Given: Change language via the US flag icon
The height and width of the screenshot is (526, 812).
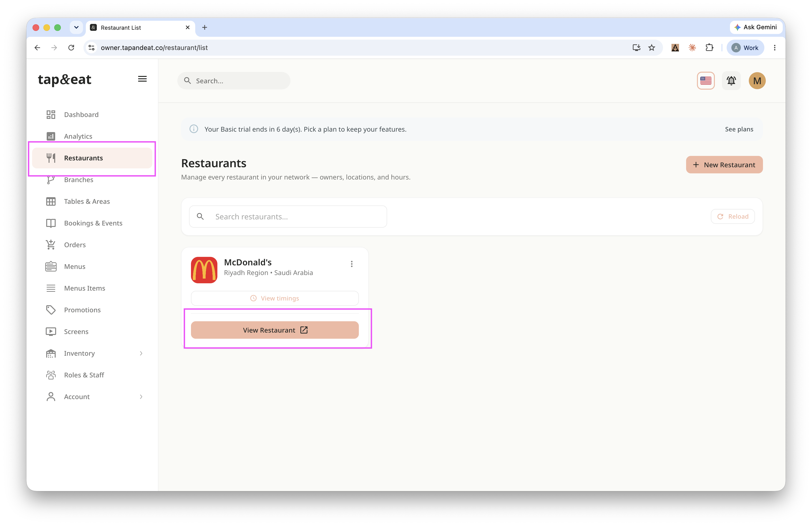Looking at the screenshot, I should point(706,81).
